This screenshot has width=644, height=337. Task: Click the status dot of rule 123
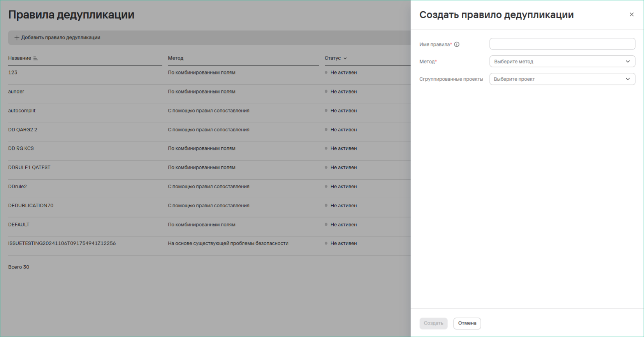click(x=326, y=72)
